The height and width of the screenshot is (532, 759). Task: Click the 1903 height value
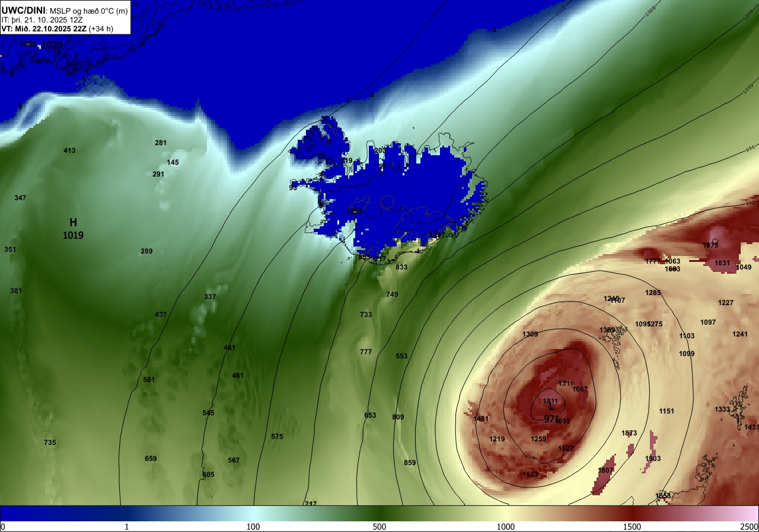click(653, 459)
